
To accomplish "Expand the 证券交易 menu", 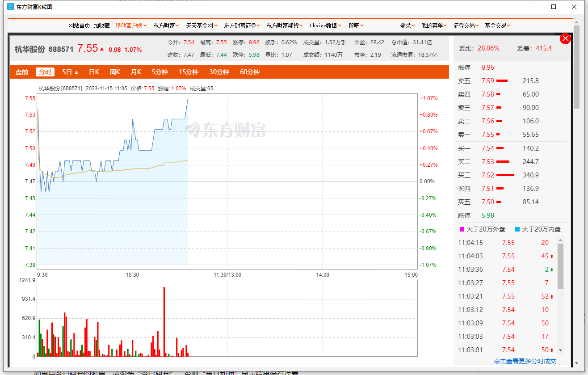I will pyautogui.click(x=466, y=25).
